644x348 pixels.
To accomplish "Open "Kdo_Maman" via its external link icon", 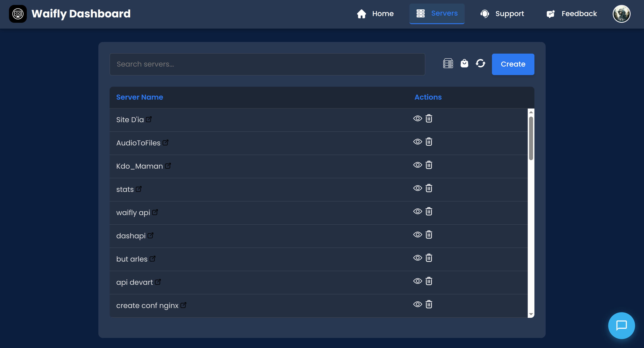I will [168, 166].
